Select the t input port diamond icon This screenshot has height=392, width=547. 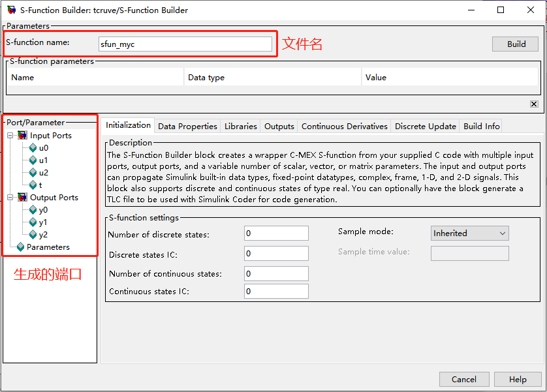(x=33, y=185)
